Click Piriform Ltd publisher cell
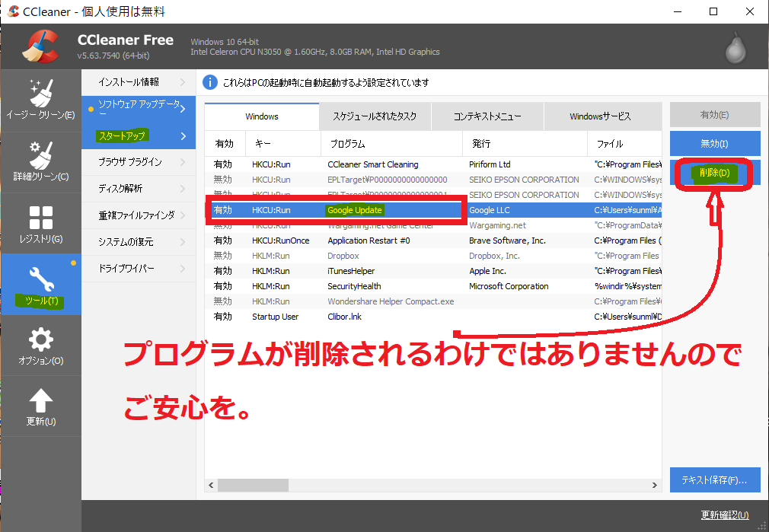 [x=490, y=164]
